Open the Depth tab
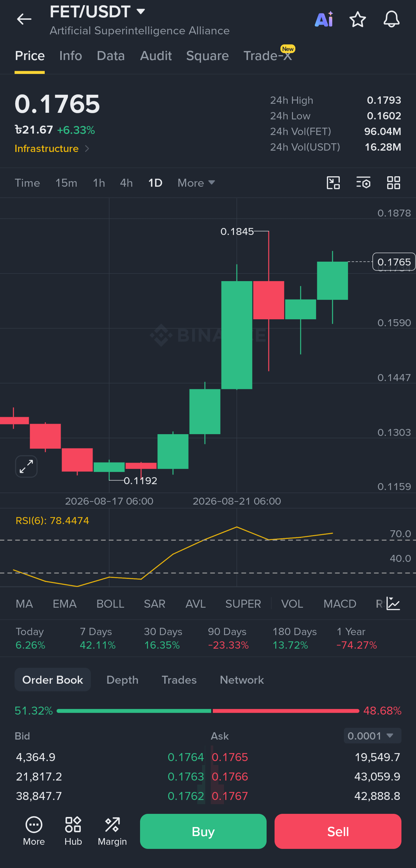This screenshot has height=868, width=416. pyautogui.click(x=122, y=680)
